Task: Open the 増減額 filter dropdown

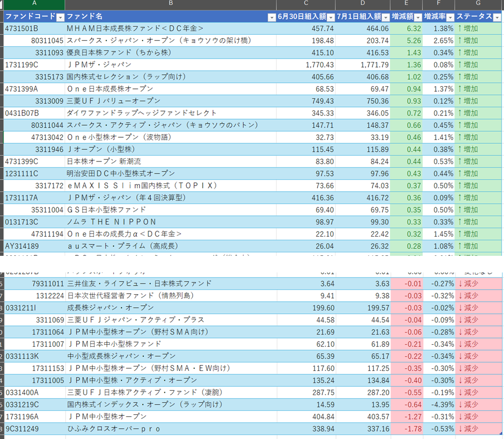Action: pos(418,17)
